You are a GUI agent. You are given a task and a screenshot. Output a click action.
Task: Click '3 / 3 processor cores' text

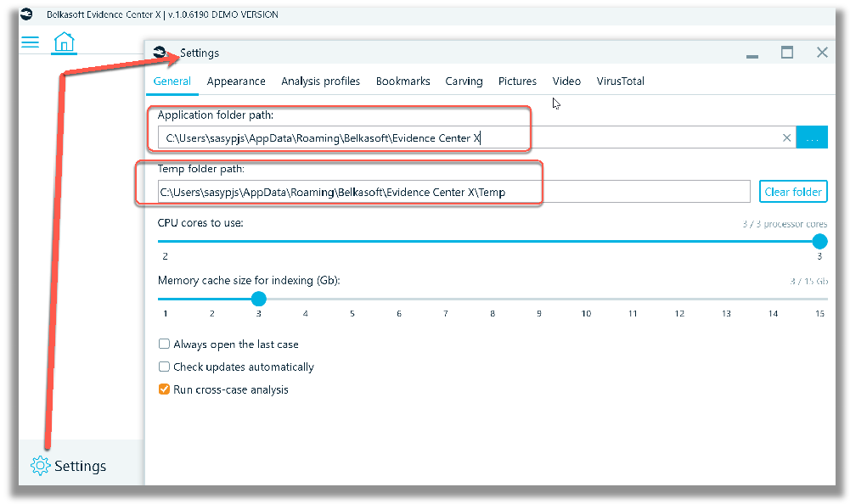coord(785,224)
